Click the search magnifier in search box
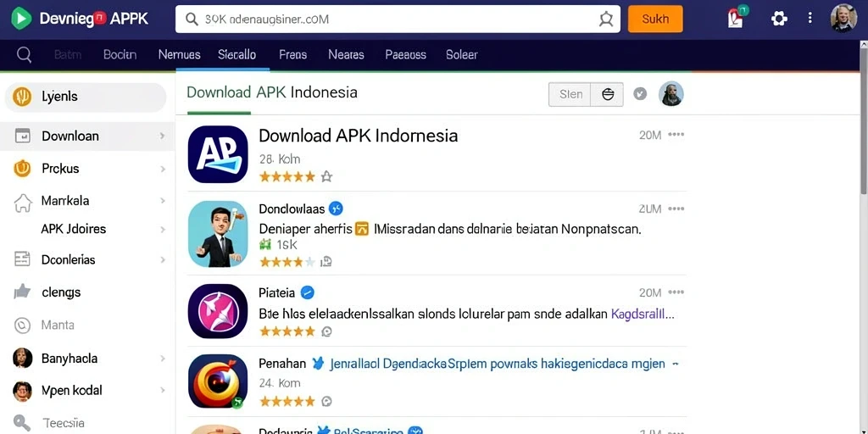The height and width of the screenshot is (434, 868). pos(192,19)
